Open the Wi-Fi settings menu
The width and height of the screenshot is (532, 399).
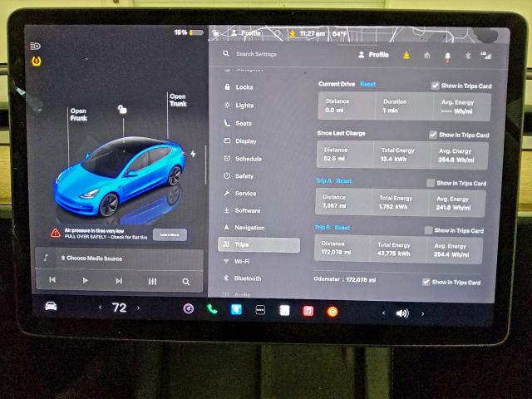236,261
